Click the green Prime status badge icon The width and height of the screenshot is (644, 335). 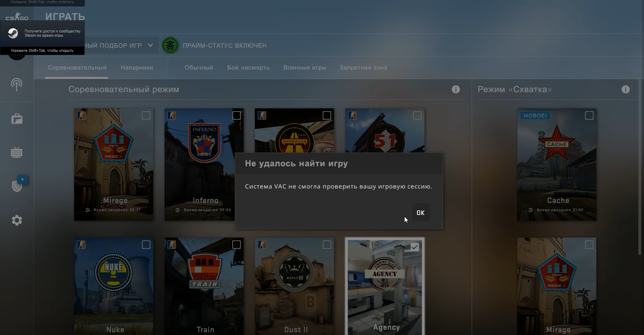pyautogui.click(x=170, y=46)
